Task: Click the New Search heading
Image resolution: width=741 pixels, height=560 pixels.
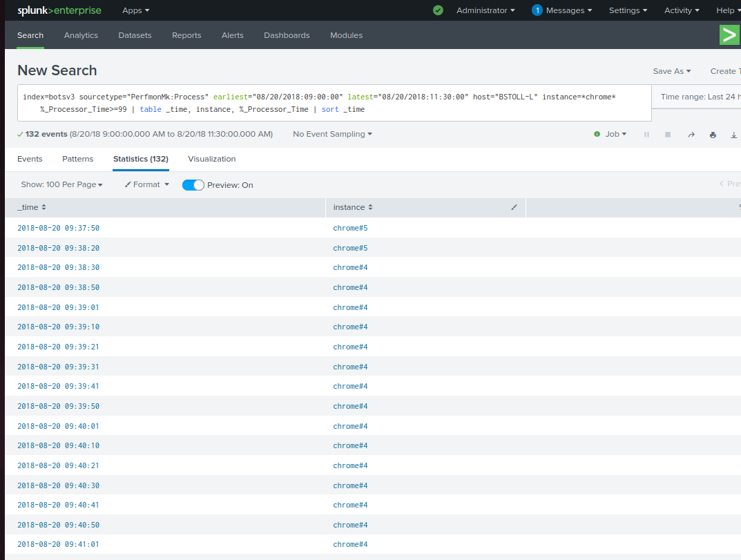Action: (57, 70)
